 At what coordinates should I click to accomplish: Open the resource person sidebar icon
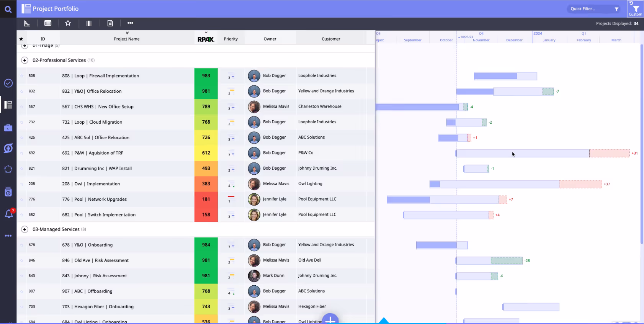8,148
